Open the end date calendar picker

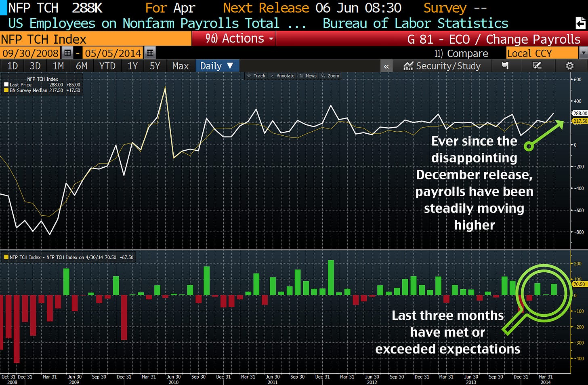click(150, 53)
